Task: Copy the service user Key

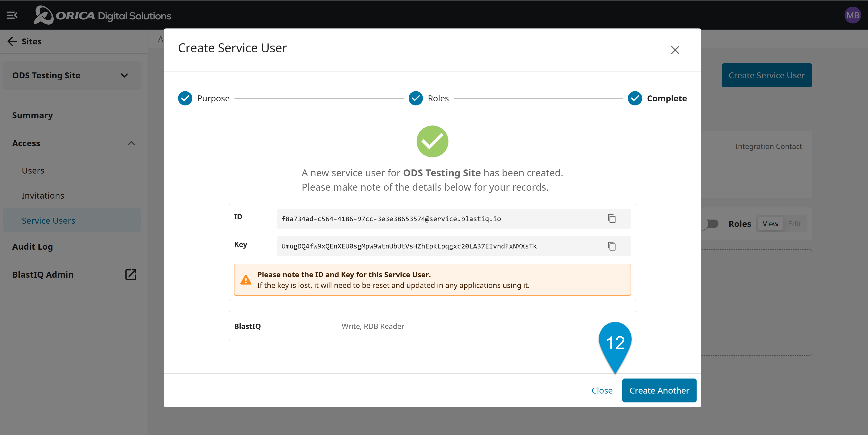Action: pyautogui.click(x=612, y=246)
